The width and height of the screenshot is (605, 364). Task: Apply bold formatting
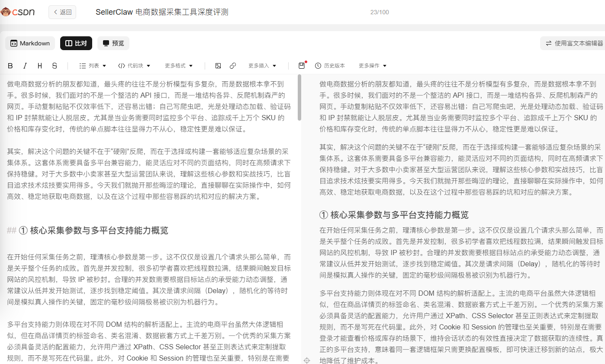pyautogui.click(x=10, y=66)
